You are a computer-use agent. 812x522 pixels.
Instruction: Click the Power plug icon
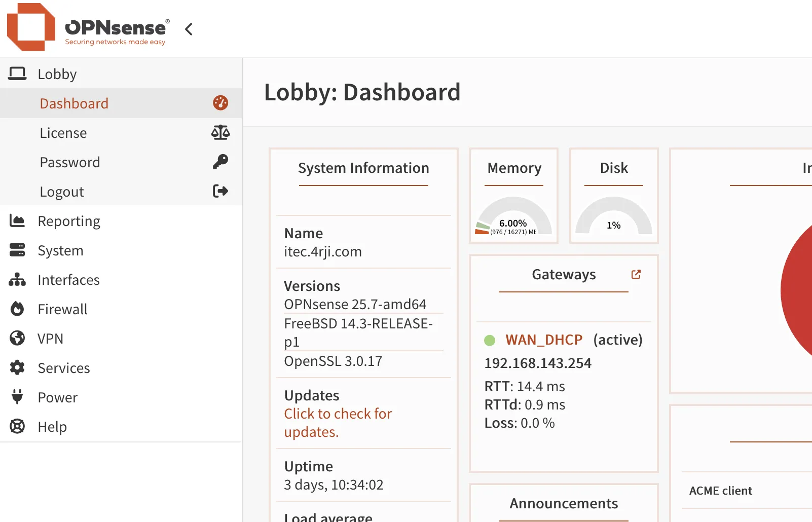click(x=17, y=397)
